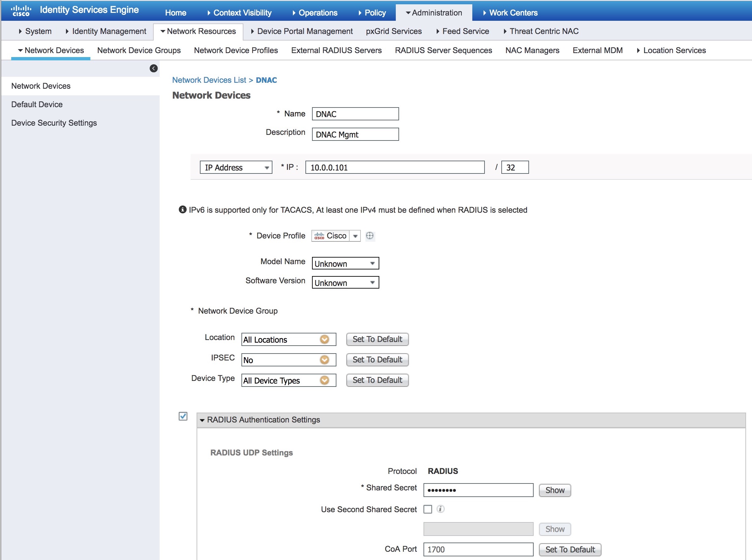Viewport: 752px width, 560px height.
Task: Open the IPSEC orange dropdown arrow
Action: (x=325, y=360)
